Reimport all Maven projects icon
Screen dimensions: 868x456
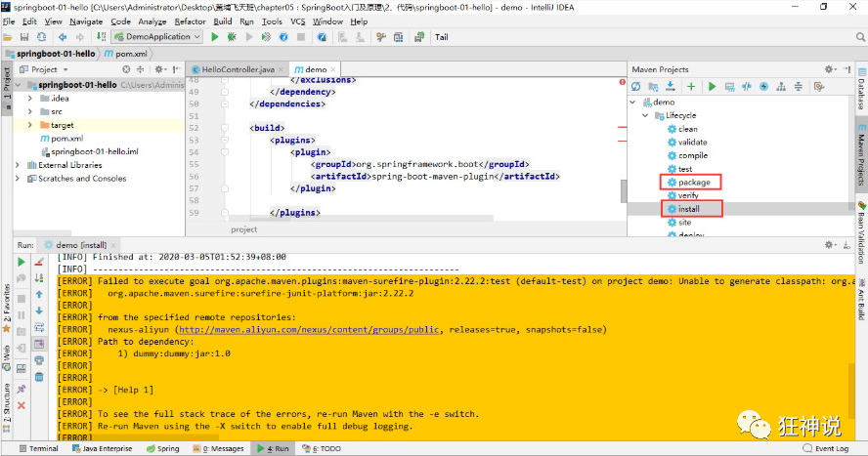coord(635,87)
